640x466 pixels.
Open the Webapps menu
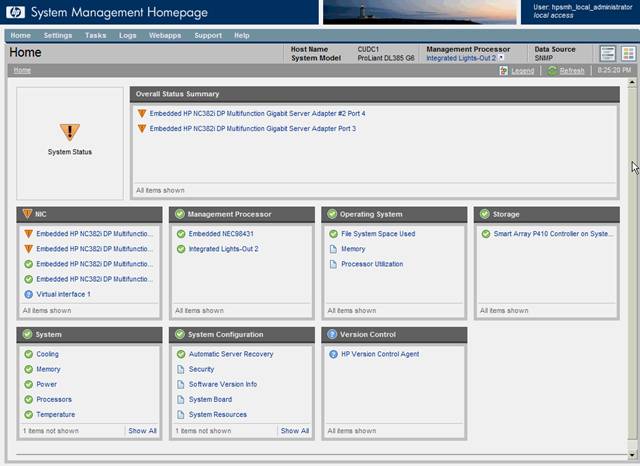(x=165, y=36)
